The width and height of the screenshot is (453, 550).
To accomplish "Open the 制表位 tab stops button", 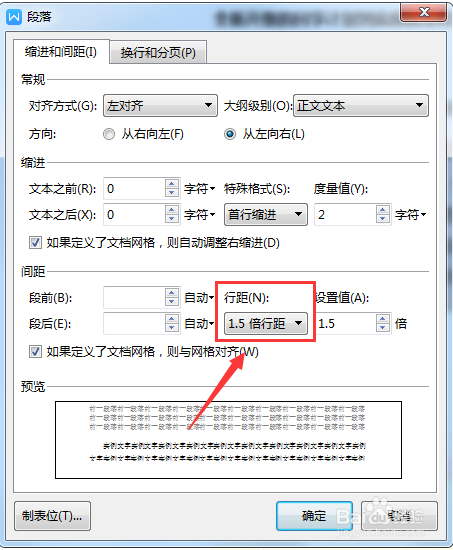I will click(x=52, y=516).
